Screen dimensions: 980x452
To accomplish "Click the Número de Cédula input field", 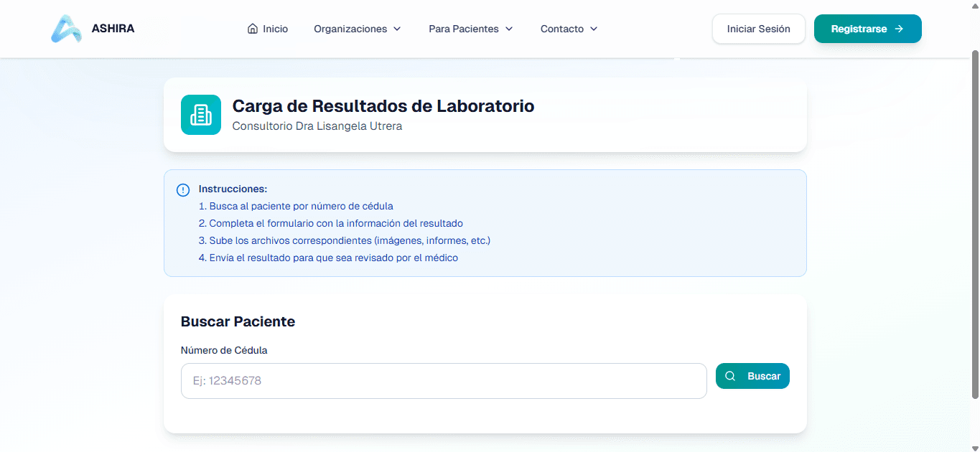I will pyautogui.click(x=443, y=380).
